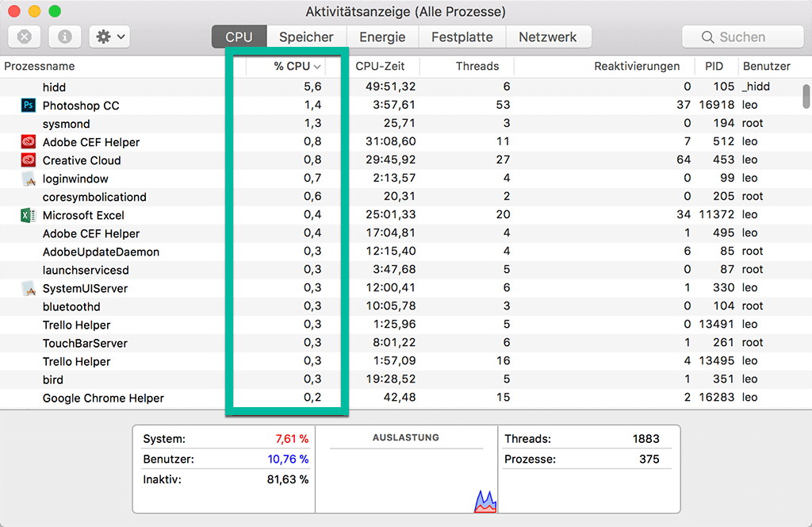812x527 pixels.
Task: Sort by PID column header
Action: pyautogui.click(x=714, y=67)
